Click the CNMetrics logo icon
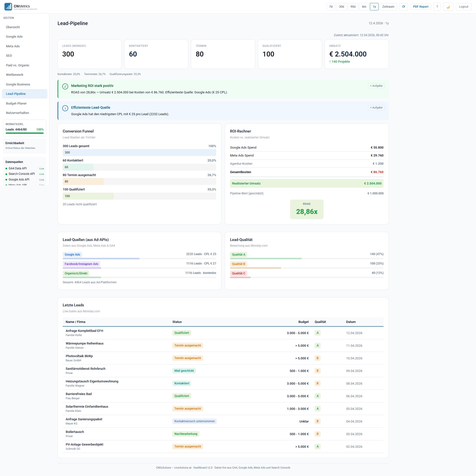The image size is (476, 476). click(x=8, y=6)
